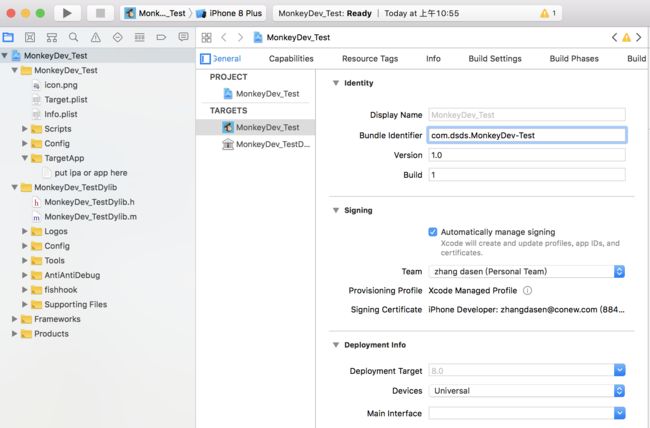This screenshot has width=650, height=428.
Task: Collapse the MonkeyDev_TestDylib group
Action: pyautogui.click(x=14, y=187)
